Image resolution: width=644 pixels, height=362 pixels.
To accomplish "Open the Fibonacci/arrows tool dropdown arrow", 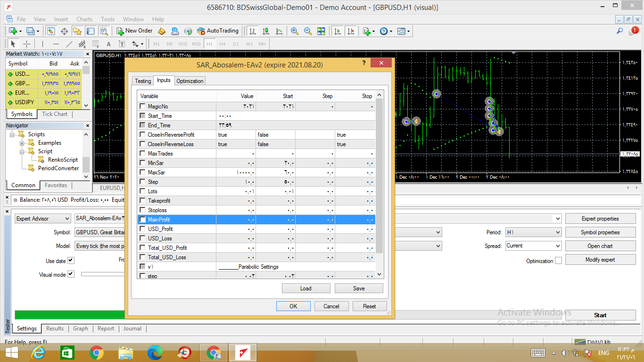I will [141, 44].
